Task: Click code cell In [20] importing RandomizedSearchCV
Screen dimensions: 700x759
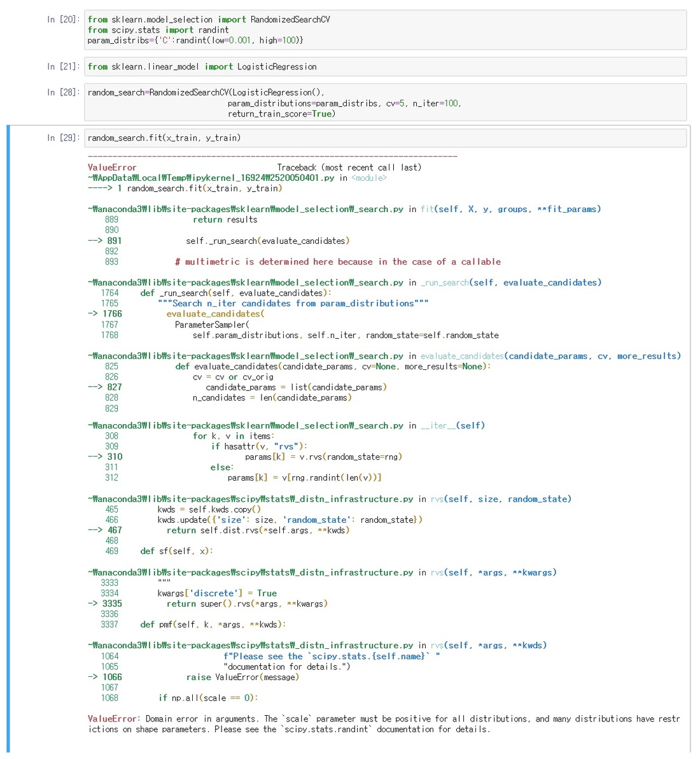Action: (385, 29)
